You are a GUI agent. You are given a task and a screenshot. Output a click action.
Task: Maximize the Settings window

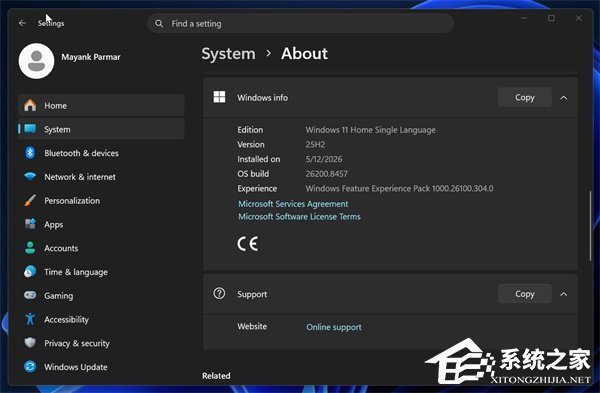point(551,18)
